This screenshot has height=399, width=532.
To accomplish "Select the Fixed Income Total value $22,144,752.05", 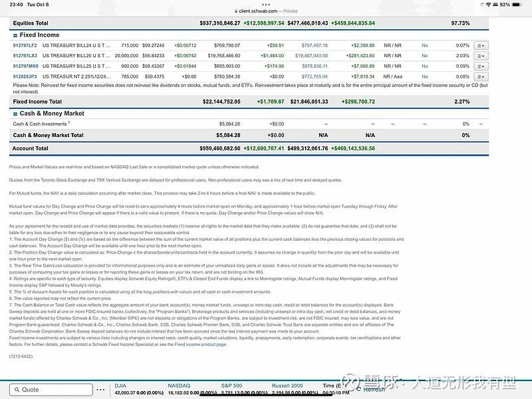I will [x=221, y=102].
